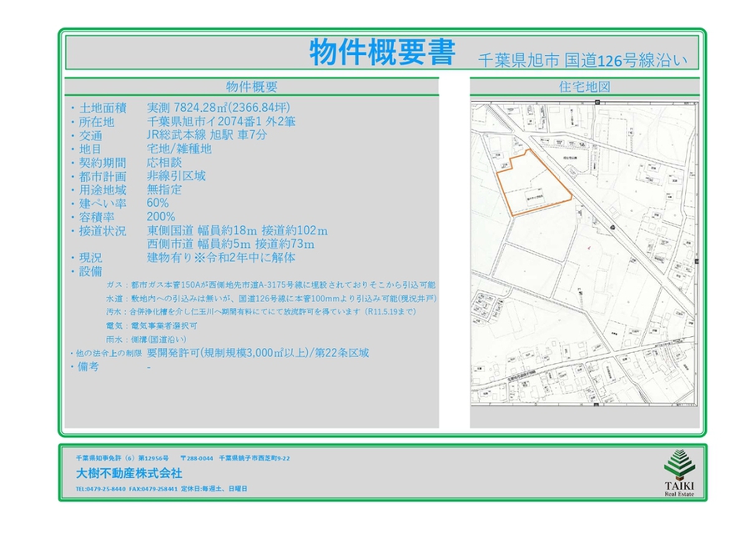This screenshot has width=756, height=534.
Task: Select the 用途地域 label
Action: point(103,190)
